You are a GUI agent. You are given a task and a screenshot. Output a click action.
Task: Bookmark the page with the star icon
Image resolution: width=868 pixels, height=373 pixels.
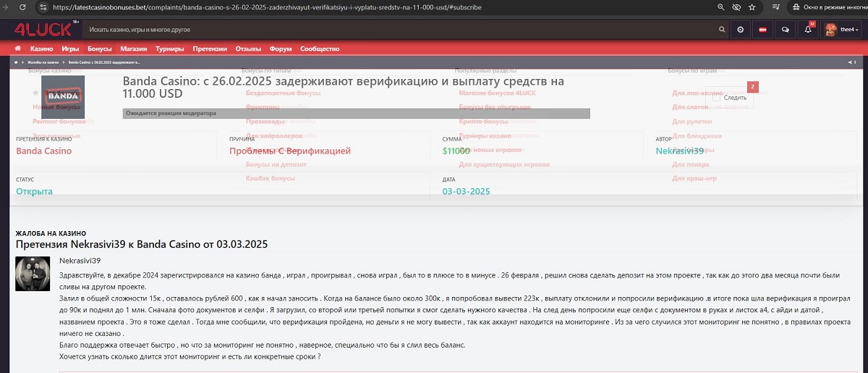click(752, 7)
